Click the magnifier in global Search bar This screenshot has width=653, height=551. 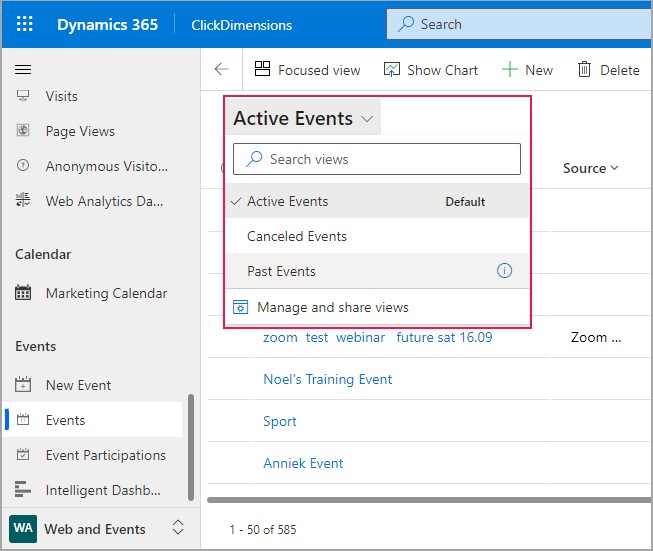(x=406, y=24)
